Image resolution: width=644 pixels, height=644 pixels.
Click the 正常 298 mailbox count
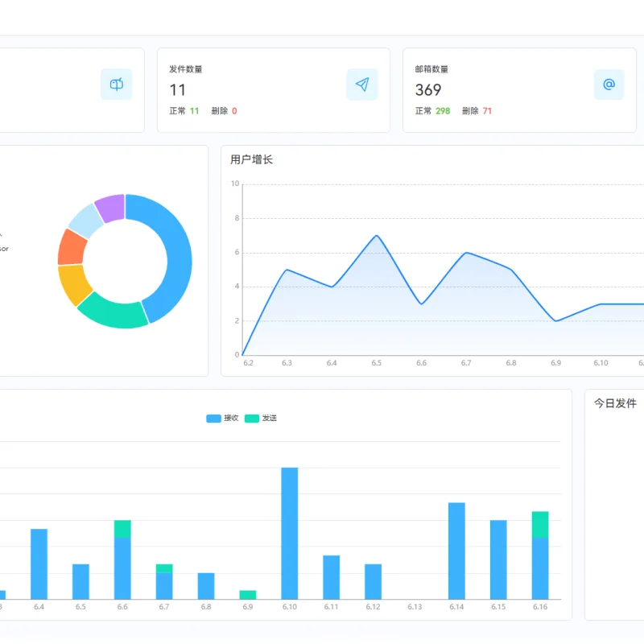tap(432, 111)
